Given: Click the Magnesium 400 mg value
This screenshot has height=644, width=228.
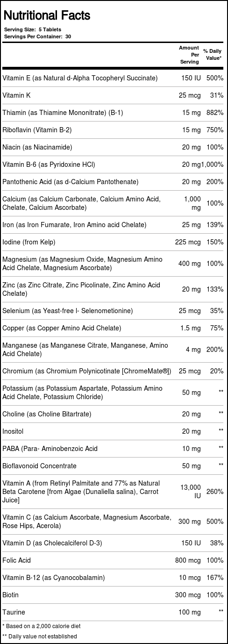Looking at the screenshot, I should coord(190,264).
